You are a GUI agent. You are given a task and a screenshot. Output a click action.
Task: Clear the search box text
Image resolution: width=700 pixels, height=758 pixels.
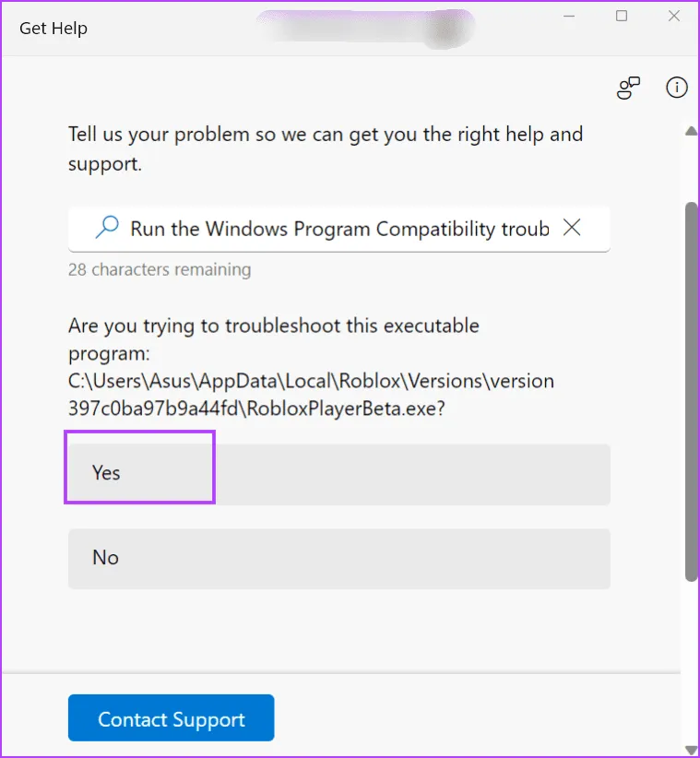click(x=572, y=228)
